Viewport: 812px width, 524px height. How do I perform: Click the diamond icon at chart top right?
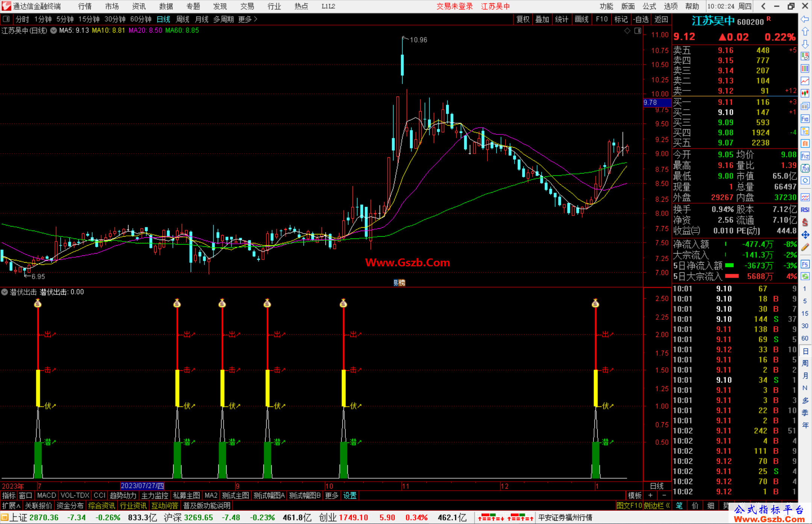(x=627, y=30)
